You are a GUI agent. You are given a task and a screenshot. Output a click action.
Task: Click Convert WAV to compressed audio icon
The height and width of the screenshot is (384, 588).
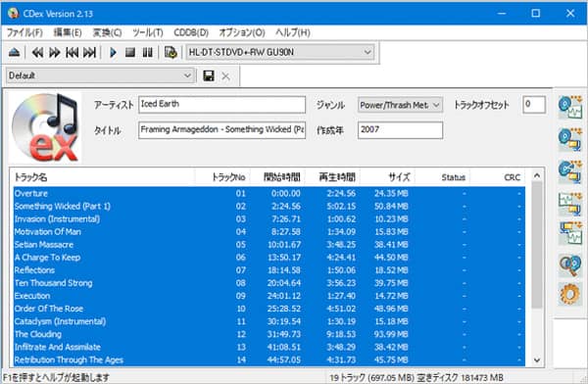pos(570,203)
